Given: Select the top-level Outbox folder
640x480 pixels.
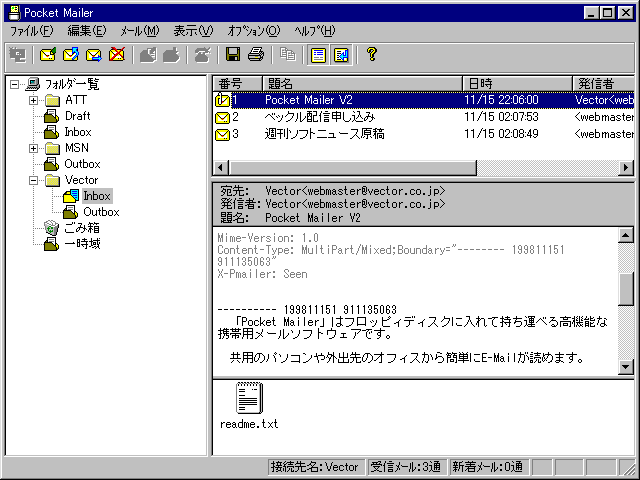Looking at the screenshot, I should pos(82,164).
